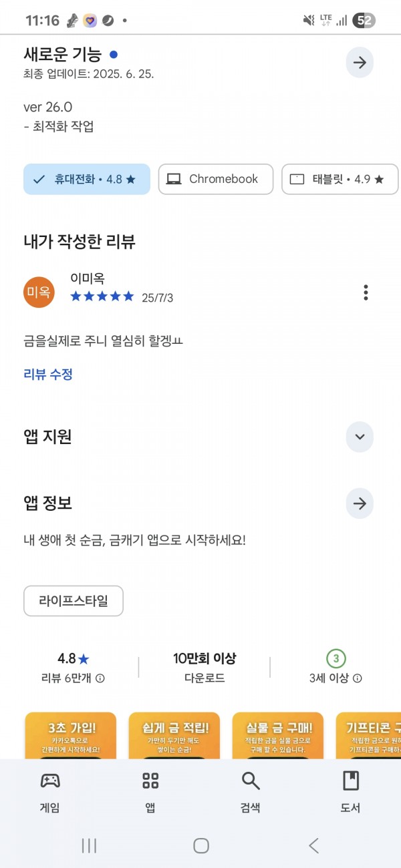The image size is (401, 868).
Task: Select the 태블릿 4.9 rating chip
Action: pyautogui.click(x=340, y=179)
